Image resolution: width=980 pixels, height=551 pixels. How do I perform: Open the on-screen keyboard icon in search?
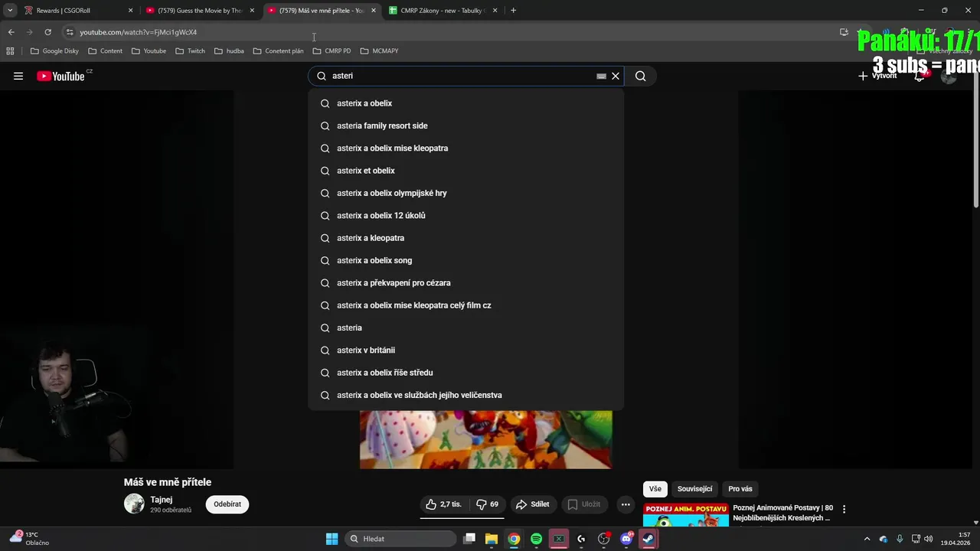(x=601, y=76)
